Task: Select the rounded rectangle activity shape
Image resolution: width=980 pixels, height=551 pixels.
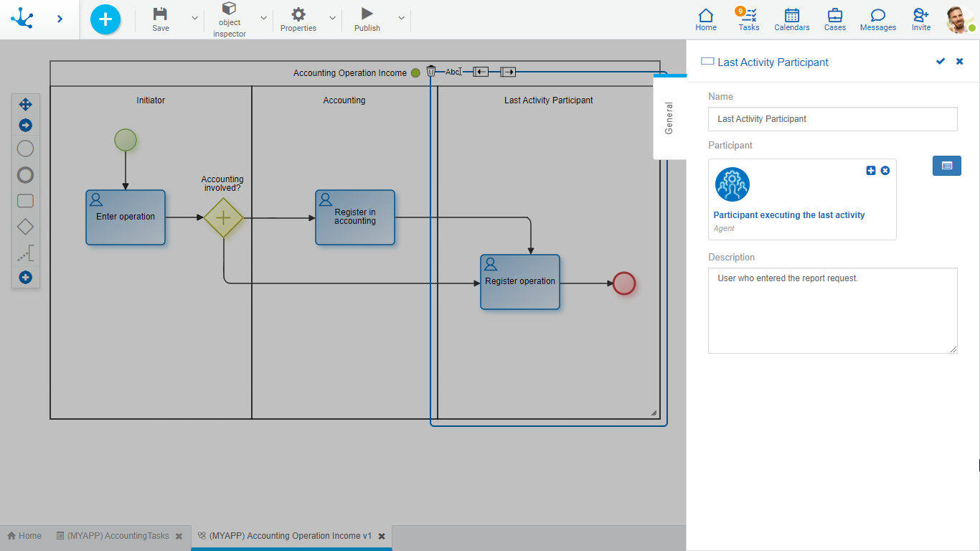Action: tap(25, 202)
